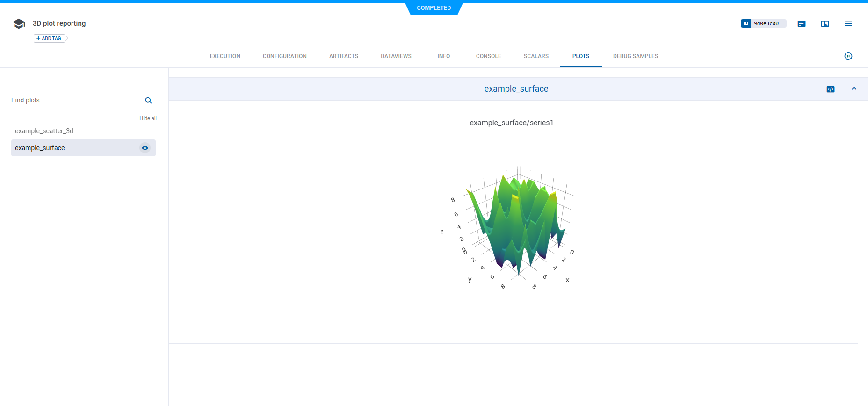Open the CONFIGURATION tab
The image size is (868, 406).
pos(284,56)
